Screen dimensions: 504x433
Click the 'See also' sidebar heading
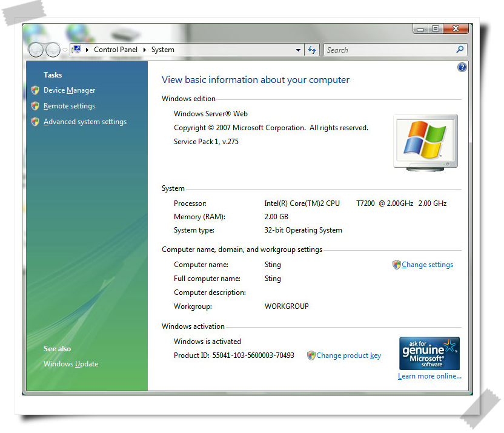click(x=57, y=349)
